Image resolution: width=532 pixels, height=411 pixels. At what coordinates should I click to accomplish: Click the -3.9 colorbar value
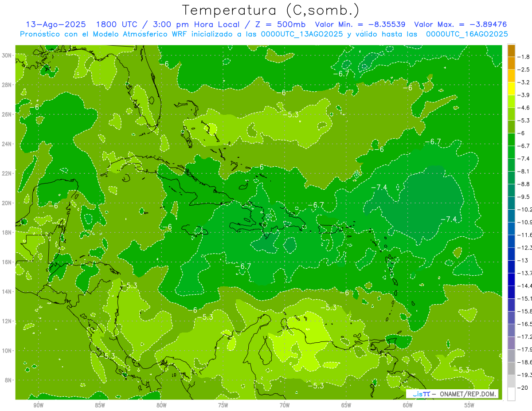pyautogui.click(x=524, y=95)
